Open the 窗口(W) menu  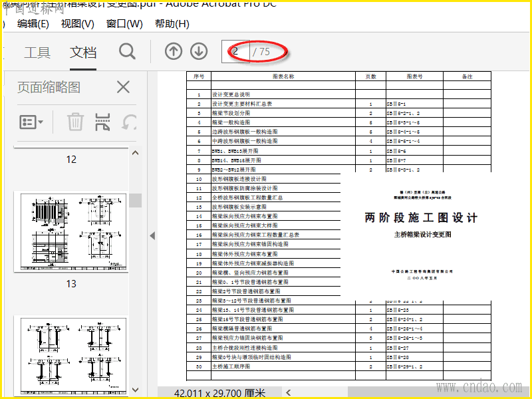(124, 24)
